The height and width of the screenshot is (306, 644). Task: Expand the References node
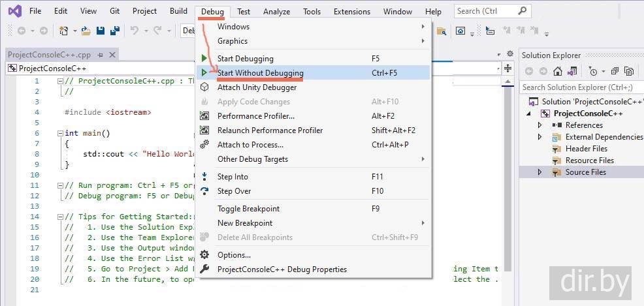[x=539, y=125]
